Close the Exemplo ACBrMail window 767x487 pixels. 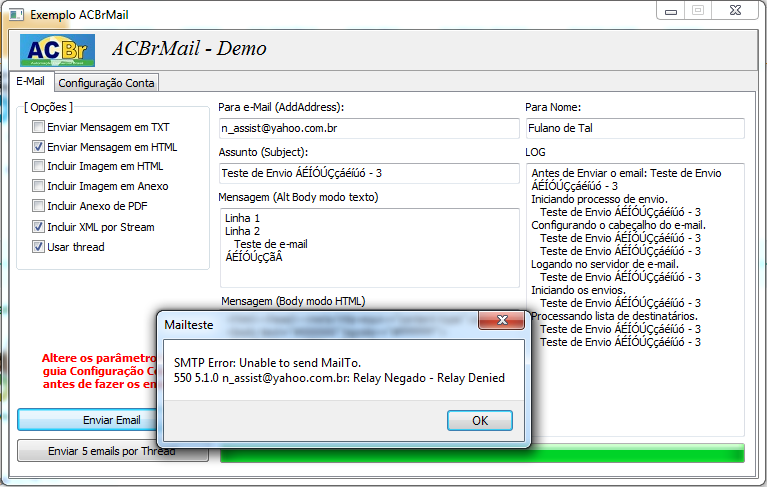tap(735, 10)
